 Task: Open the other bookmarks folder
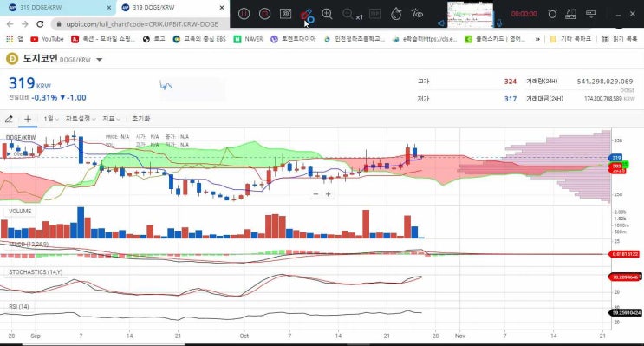coord(570,39)
